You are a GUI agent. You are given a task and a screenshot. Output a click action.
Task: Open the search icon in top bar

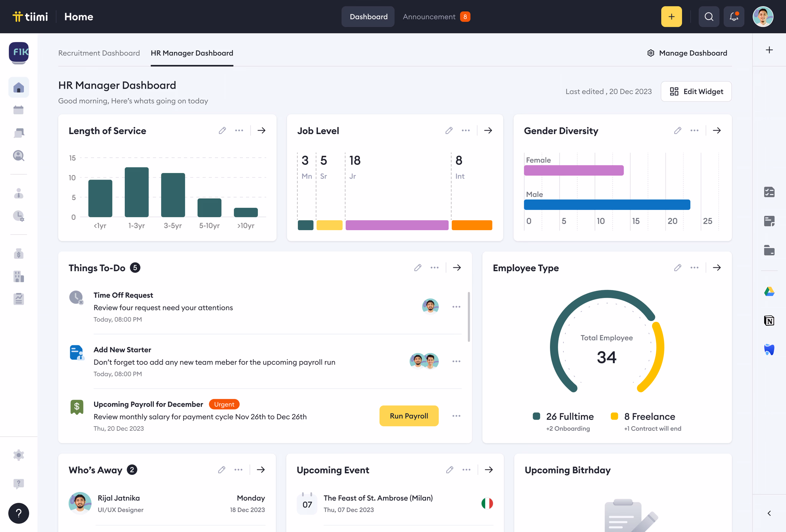(x=708, y=16)
